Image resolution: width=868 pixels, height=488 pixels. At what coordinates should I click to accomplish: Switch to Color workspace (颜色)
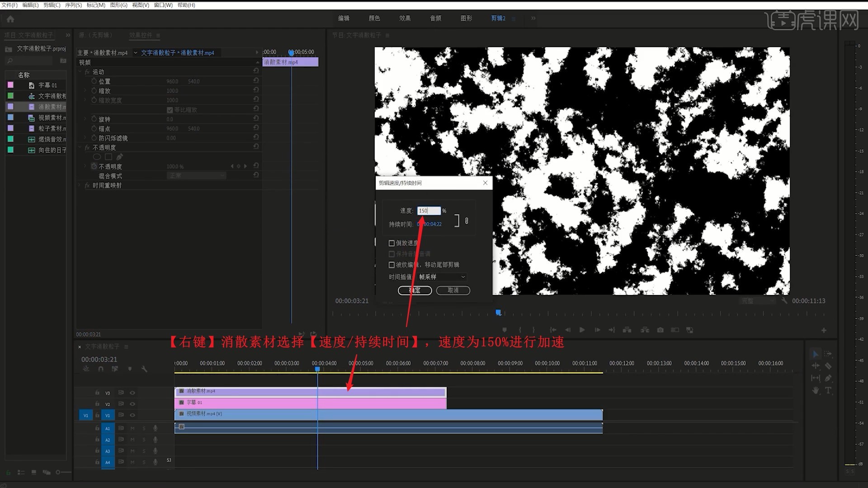click(374, 19)
